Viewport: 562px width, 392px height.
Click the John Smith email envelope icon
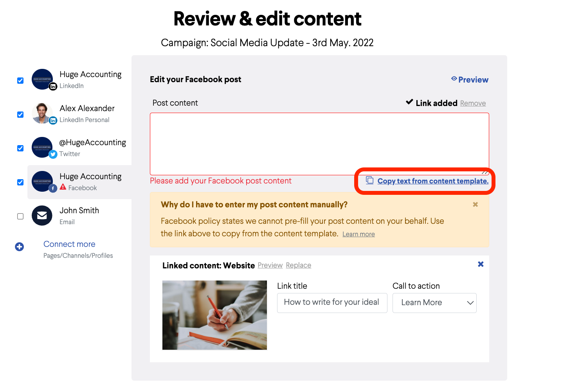click(x=42, y=215)
